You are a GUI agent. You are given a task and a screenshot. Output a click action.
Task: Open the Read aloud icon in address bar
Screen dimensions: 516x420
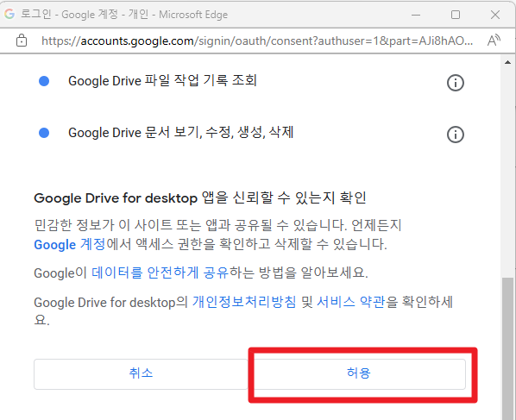pyautogui.click(x=494, y=41)
